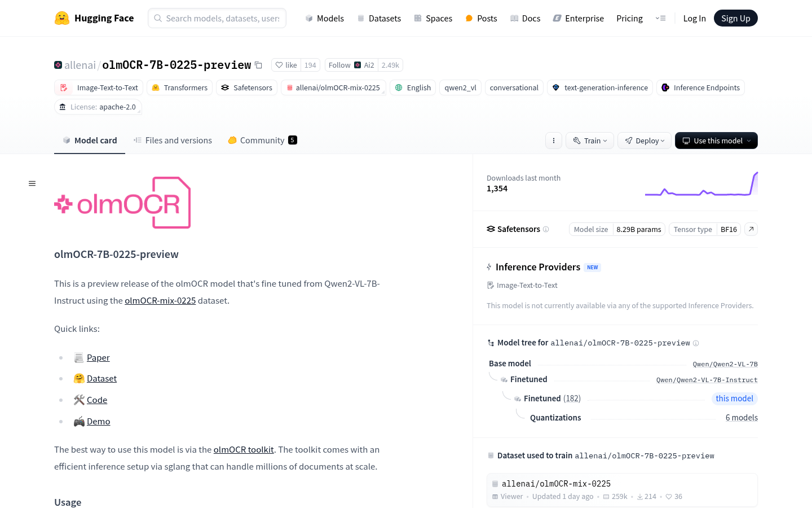
Task: Click the search models input field
Action: (222, 18)
